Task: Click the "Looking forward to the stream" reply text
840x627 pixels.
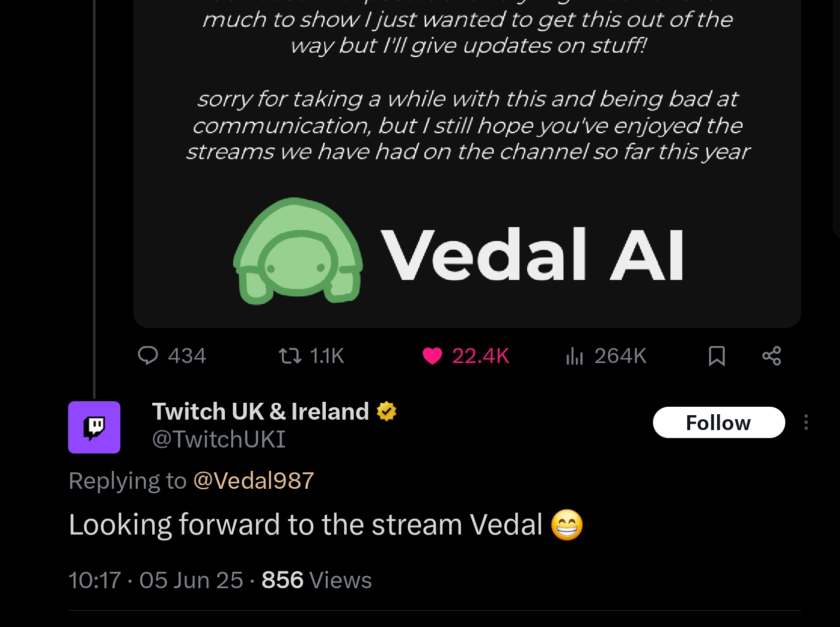Action: click(305, 525)
